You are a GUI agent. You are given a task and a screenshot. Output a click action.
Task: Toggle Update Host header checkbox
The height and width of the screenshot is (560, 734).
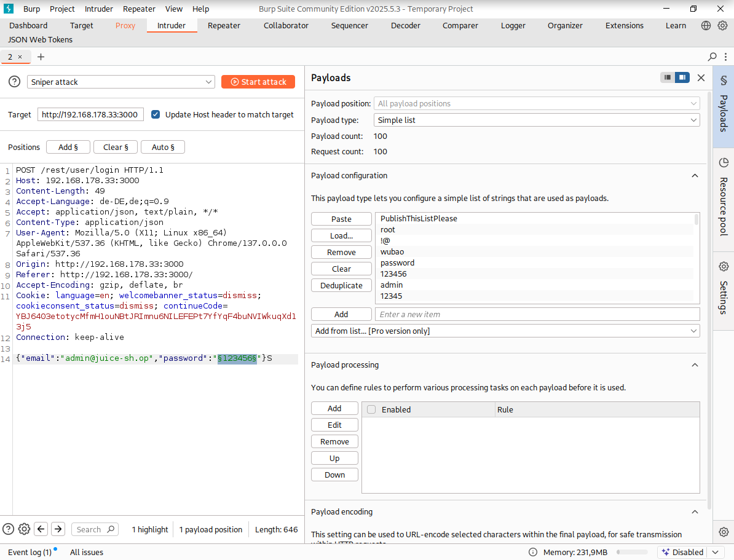pos(156,114)
